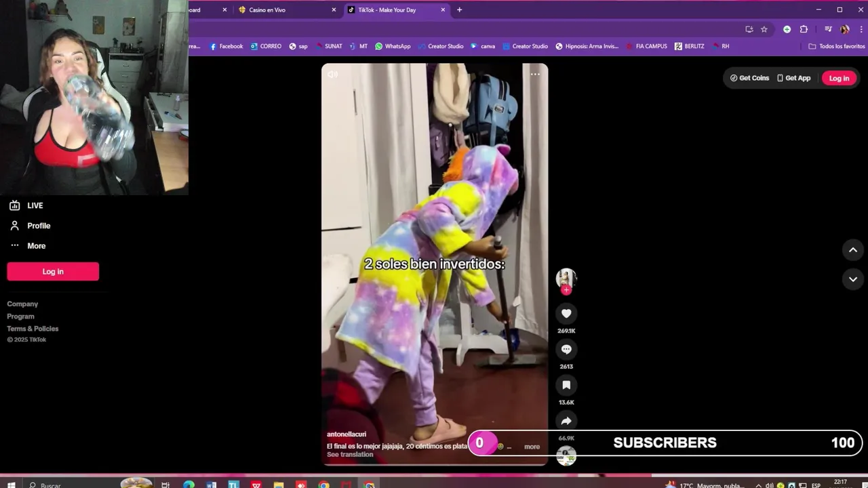Open the BERLITZ bookmark

click(690, 46)
